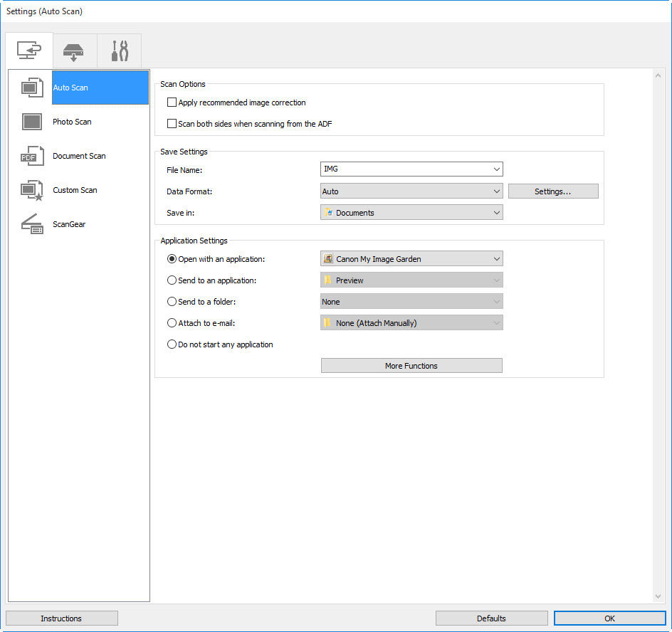Click the Defaults button
Screen dimensions: 672x632
coord(491,618)
